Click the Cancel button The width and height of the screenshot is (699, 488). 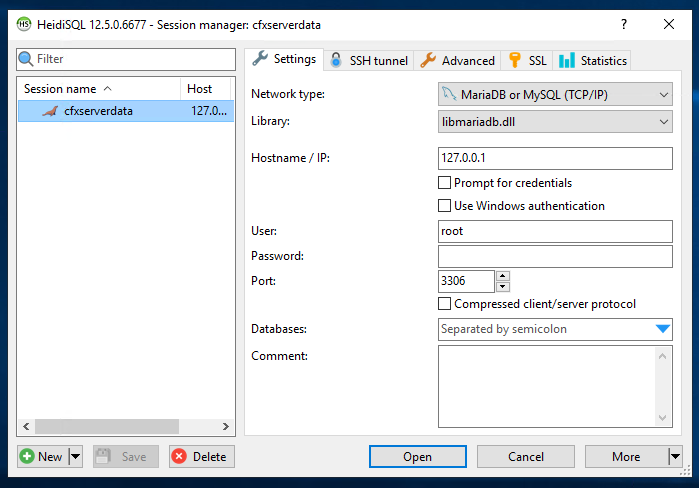click(x=526, y=456)
